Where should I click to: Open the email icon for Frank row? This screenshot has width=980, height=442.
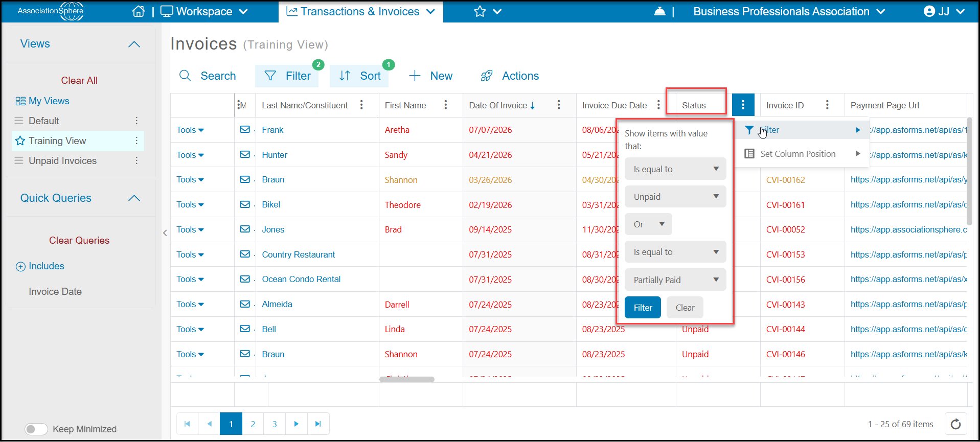[x=245, y=130]
